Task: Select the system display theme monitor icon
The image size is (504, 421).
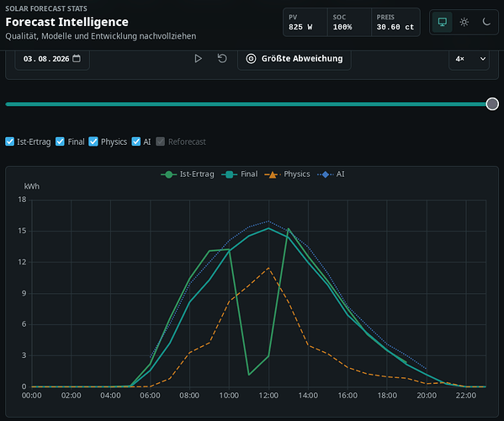Action: tap(443, 22)
